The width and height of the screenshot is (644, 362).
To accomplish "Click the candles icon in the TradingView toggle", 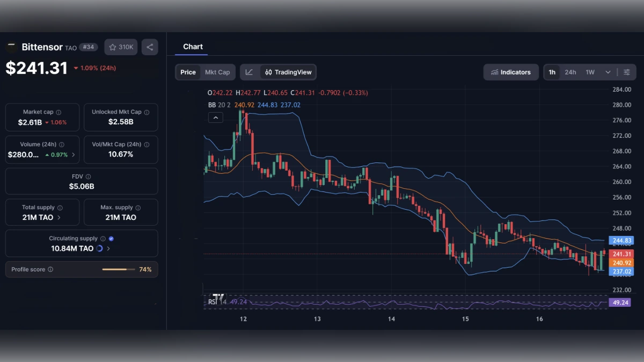I will click(268, 72).
